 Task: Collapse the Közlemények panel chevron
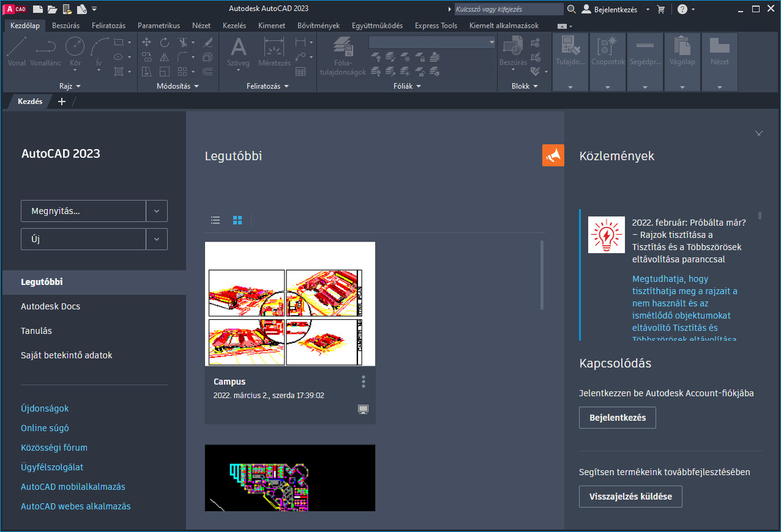(759, 133)
